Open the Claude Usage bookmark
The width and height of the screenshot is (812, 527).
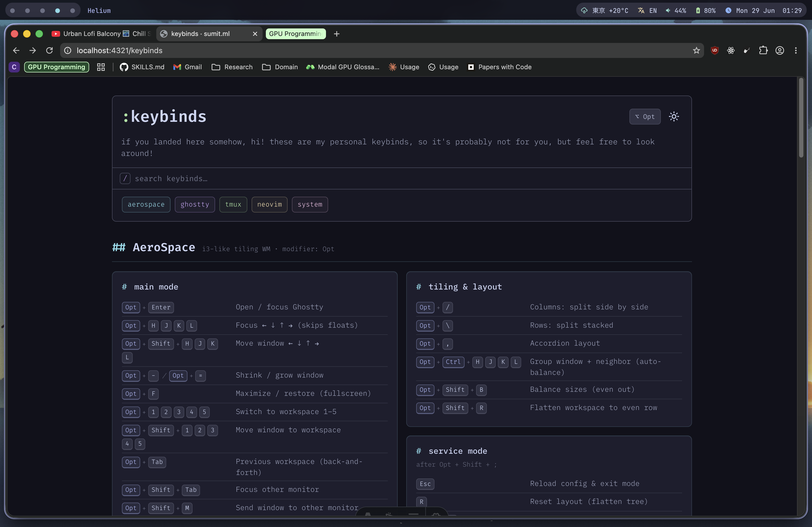tap(404, 67)
